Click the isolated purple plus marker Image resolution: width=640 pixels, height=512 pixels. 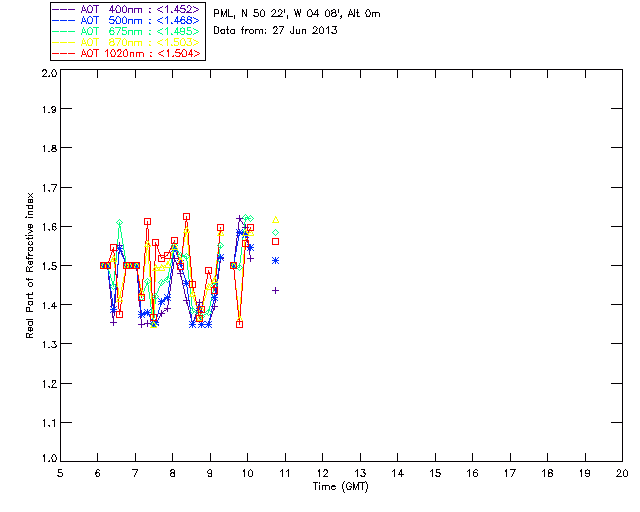[276, 290]
